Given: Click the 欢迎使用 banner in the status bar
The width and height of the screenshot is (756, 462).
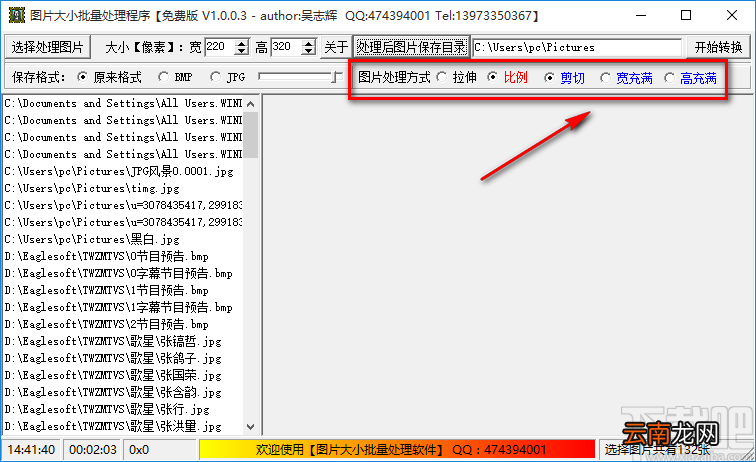Looking at the screenshot, I should (398, 449).
